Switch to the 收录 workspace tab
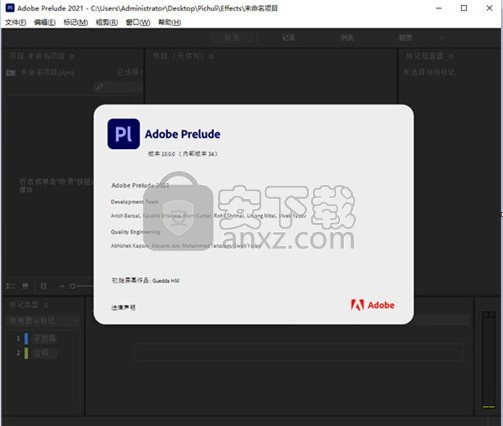 pyautogui.click(x=232, y=38)
